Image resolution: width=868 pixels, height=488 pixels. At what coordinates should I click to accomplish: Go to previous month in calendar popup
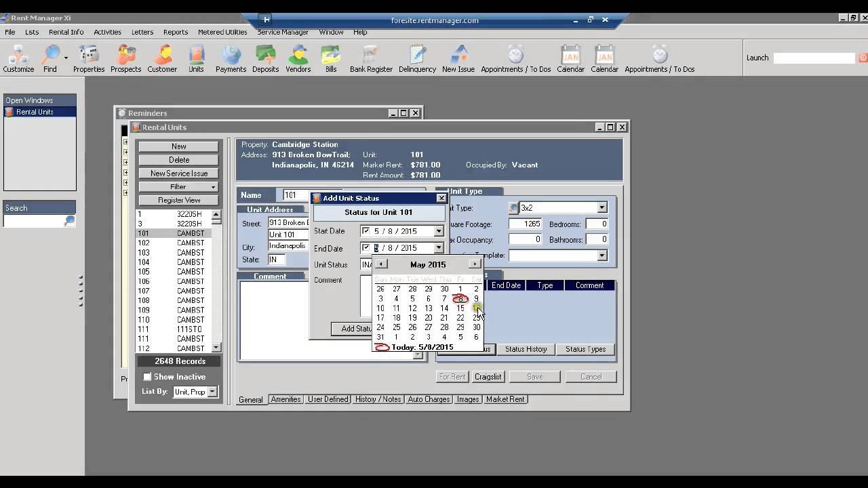click(x=381, y=264)
